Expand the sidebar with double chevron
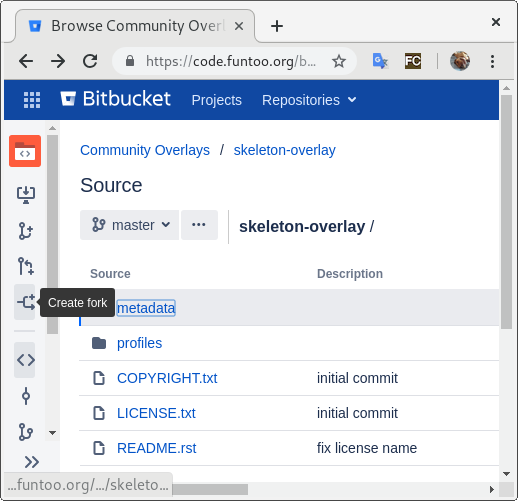 [x=32, y=462]
